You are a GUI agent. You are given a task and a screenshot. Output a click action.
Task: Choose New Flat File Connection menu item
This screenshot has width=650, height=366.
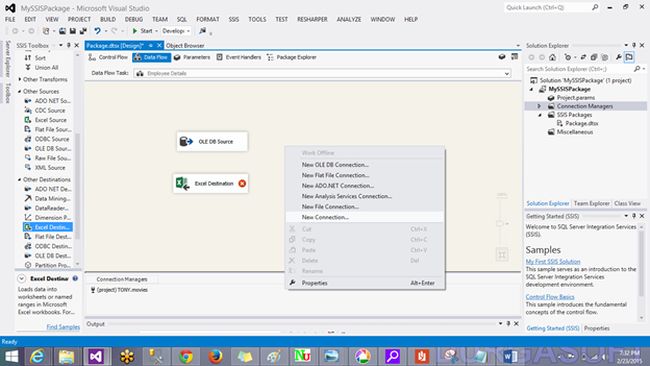click(335, 175)
